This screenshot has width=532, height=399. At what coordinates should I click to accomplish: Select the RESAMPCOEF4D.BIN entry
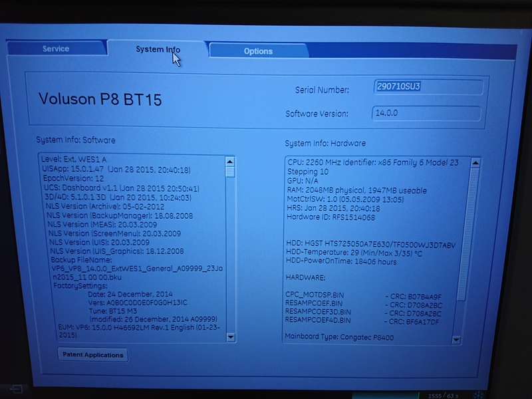pos(362,321)
